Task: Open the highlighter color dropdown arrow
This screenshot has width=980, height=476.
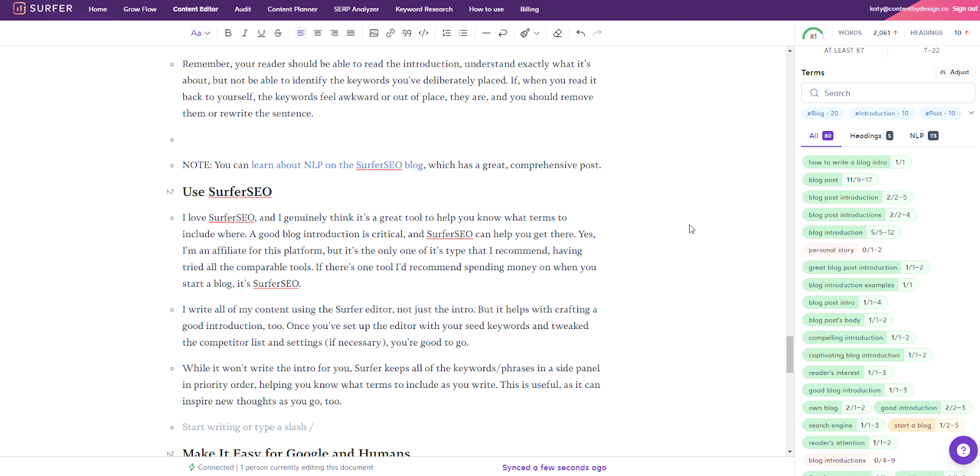Action: point(537,33)
